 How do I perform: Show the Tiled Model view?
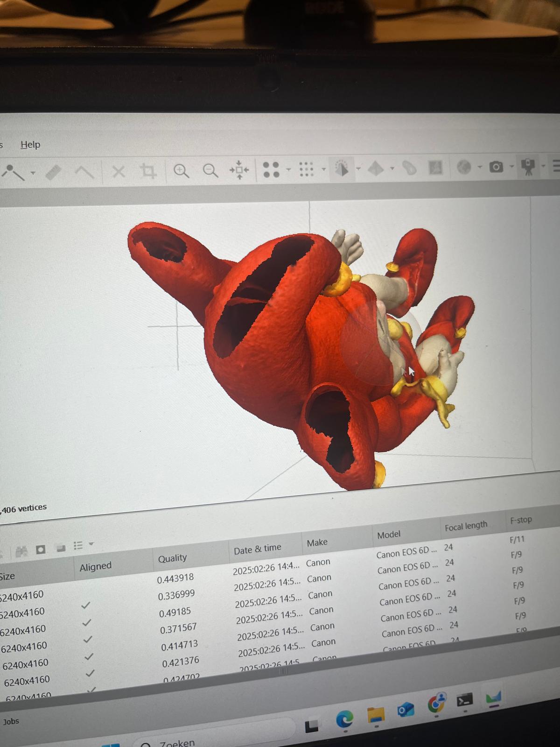point(376,168)
